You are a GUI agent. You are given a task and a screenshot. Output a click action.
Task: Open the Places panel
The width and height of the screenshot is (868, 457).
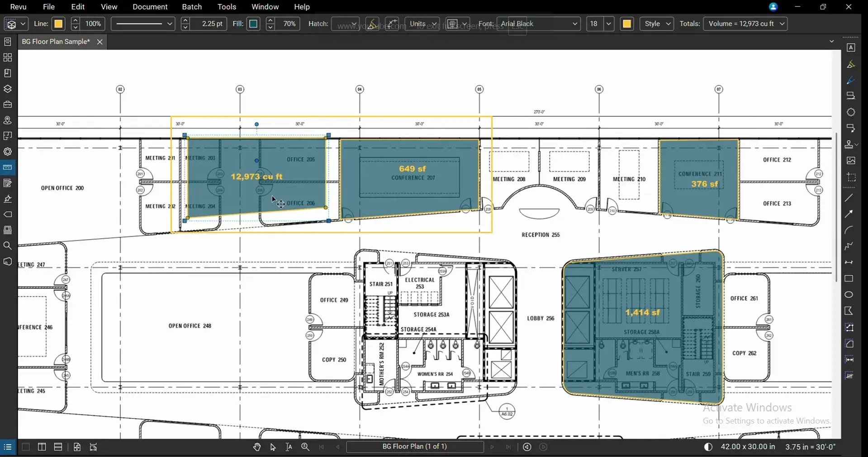point(8,120)
